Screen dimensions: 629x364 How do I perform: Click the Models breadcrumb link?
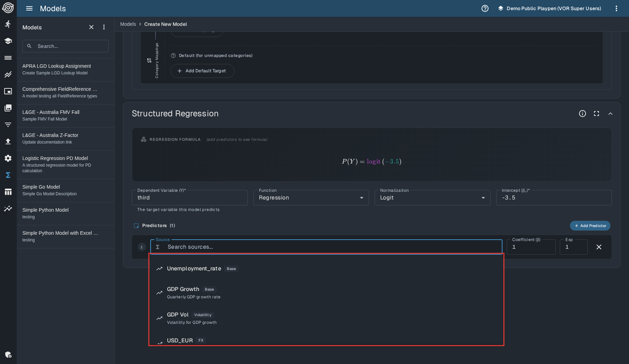(x=128, y=24)
